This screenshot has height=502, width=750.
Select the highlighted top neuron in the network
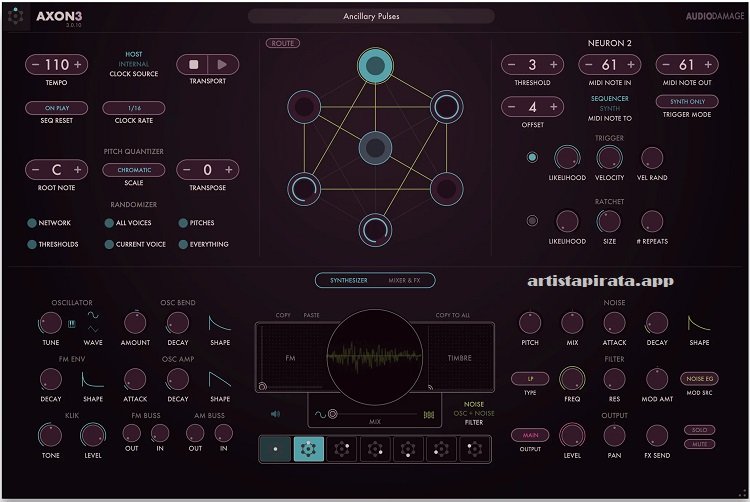tap(375, 66)
